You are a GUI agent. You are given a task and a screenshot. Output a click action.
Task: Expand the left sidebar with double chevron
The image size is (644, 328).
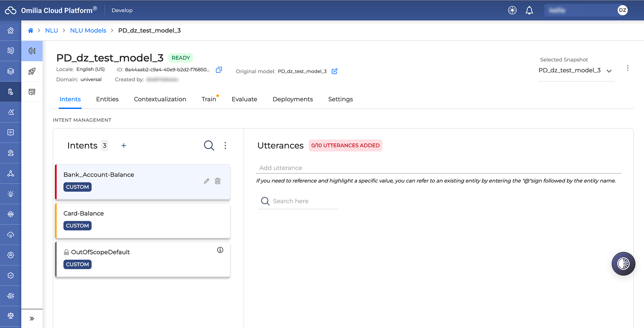click(32, 319)
